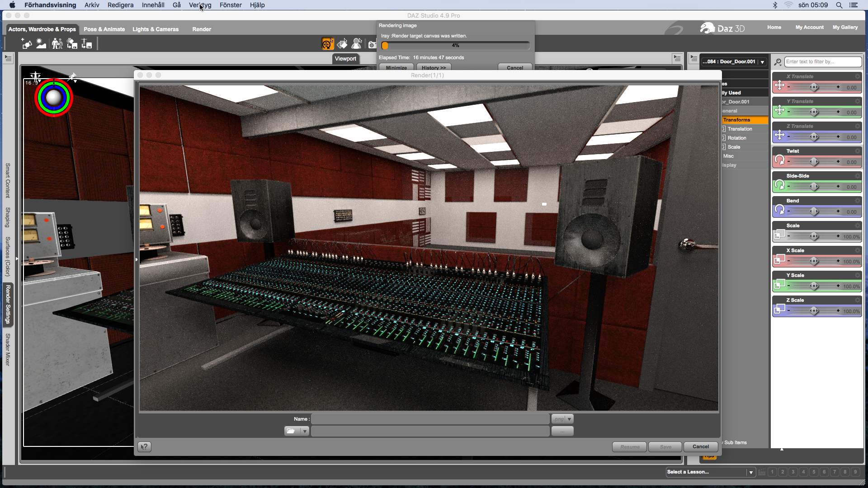Click Cancel in the Render window
868x488 pixels.
[x=700, y=446]
